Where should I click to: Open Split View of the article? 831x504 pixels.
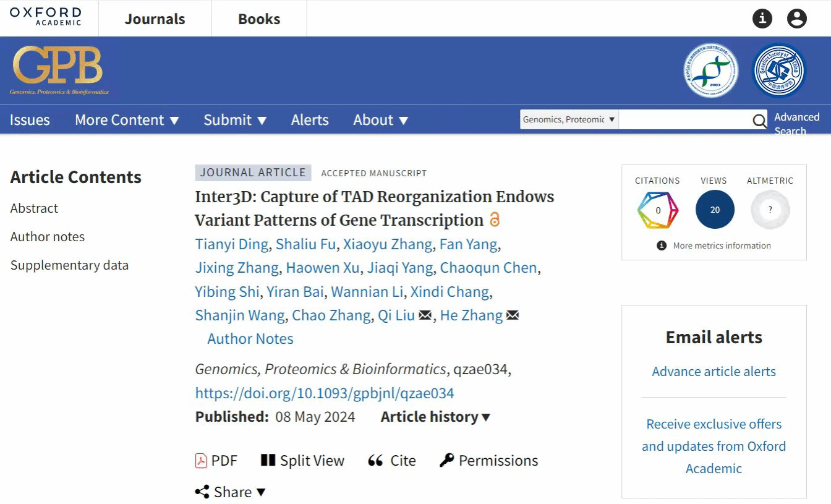[302, 461]
